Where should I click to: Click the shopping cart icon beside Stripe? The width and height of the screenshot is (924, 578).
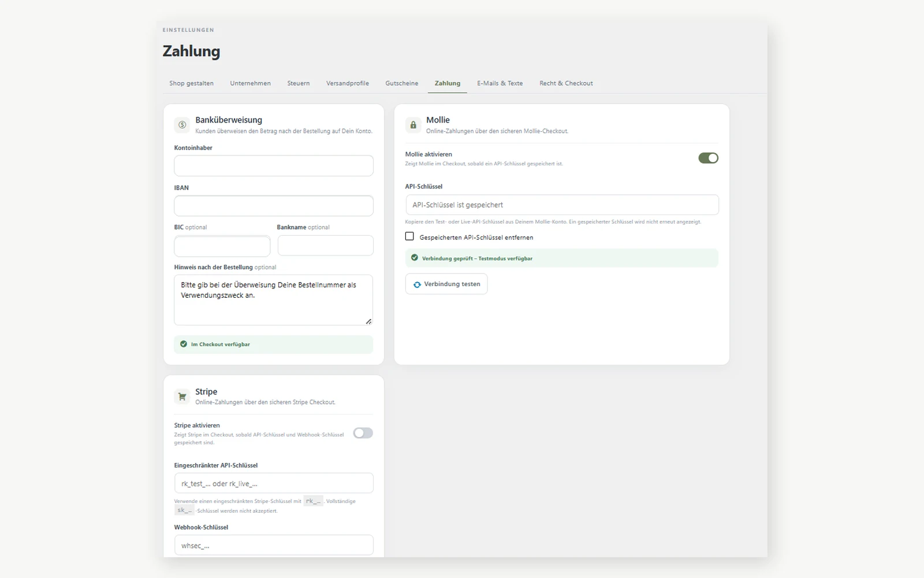[x=182, y=396]
